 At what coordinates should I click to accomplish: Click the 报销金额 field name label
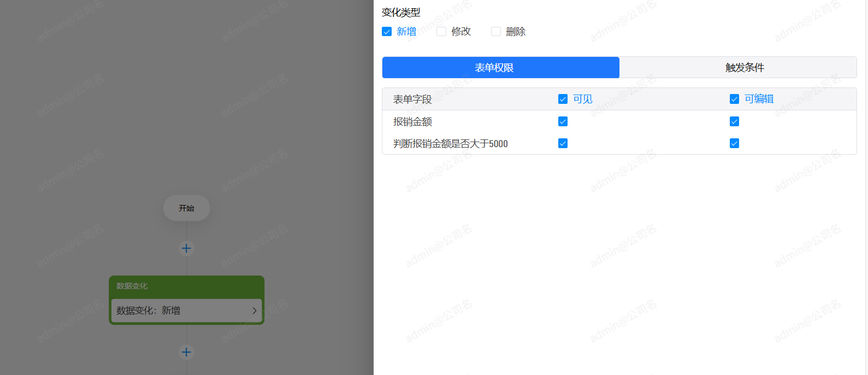pyautogui.click(x=412, y=122)
